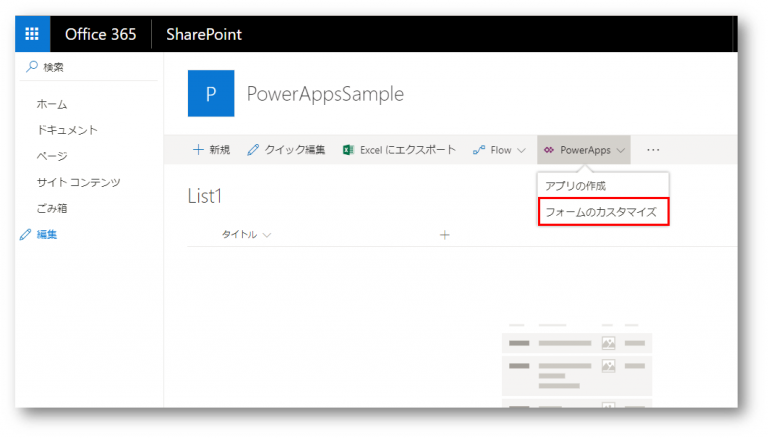Click the タイトル column header

(239, 235)
